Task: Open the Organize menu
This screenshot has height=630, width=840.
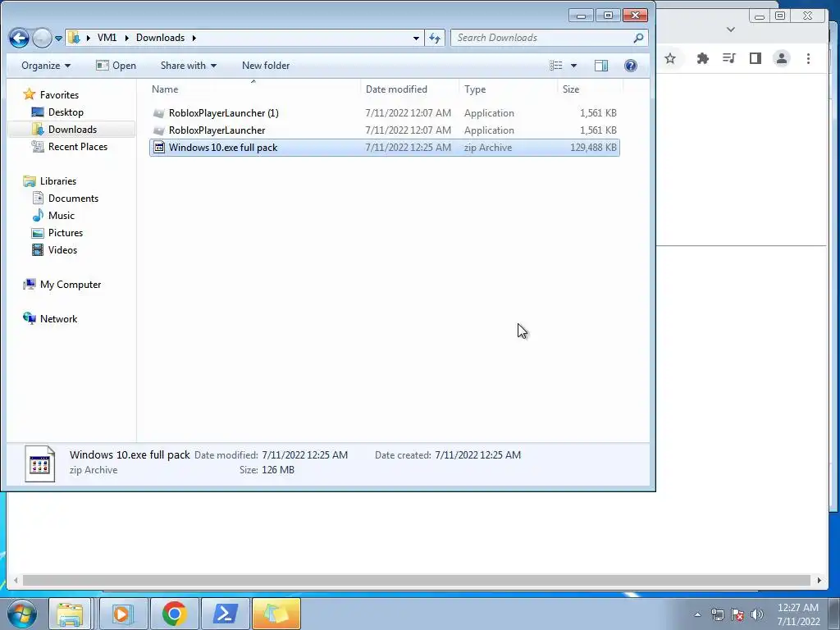Action: [46, 66]
